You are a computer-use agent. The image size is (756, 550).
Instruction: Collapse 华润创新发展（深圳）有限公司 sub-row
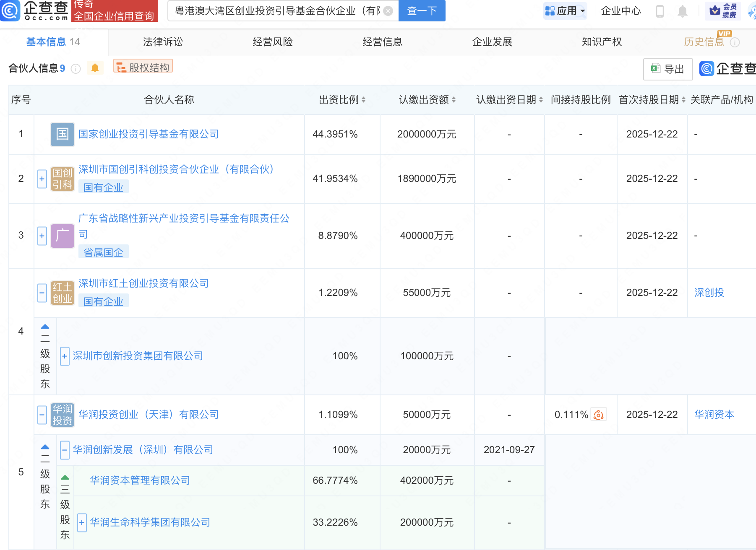65,450
